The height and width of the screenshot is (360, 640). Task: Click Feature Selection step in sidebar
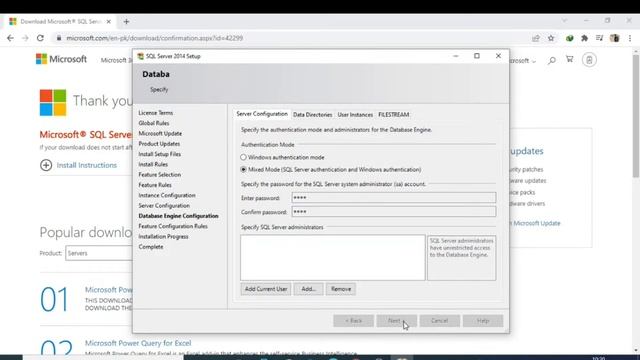(160, 175)
